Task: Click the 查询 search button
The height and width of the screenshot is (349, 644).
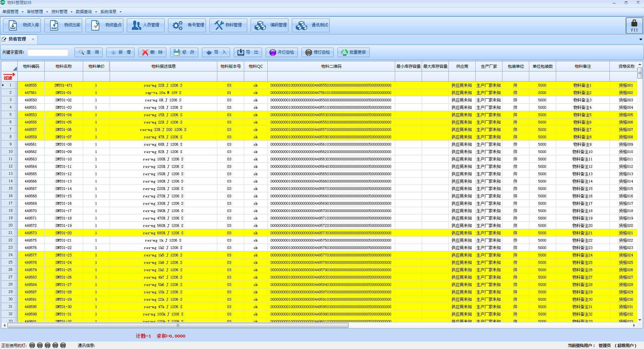Action: point(89,52)
